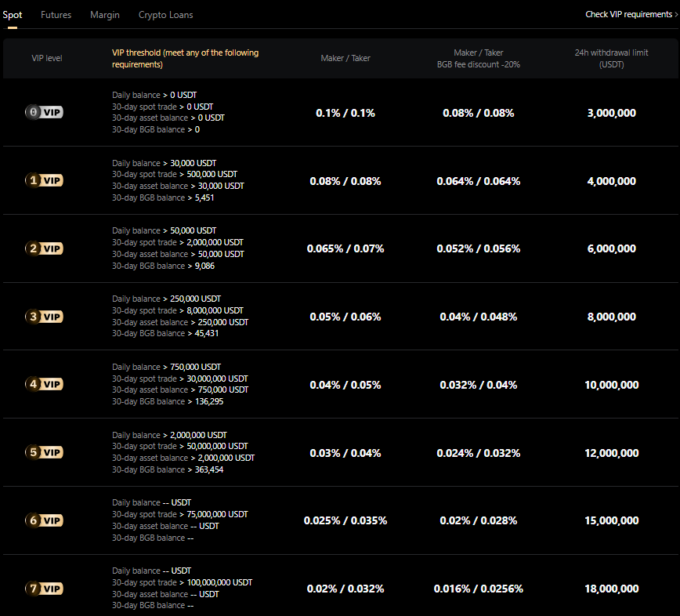
Task: Select the VIP 2 badge icon
Action: (x=44, y=248)
